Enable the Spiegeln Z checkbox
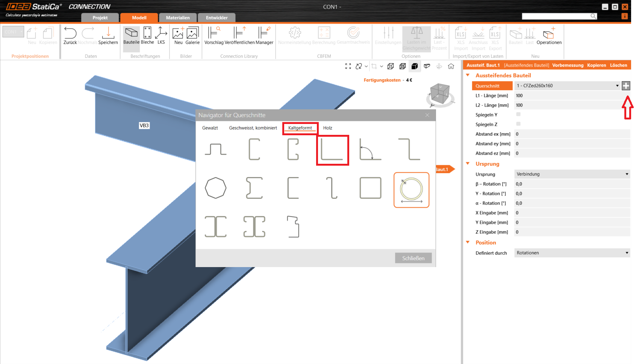The image size is (636, 364). pyautogui.click(x=518, y=124)
